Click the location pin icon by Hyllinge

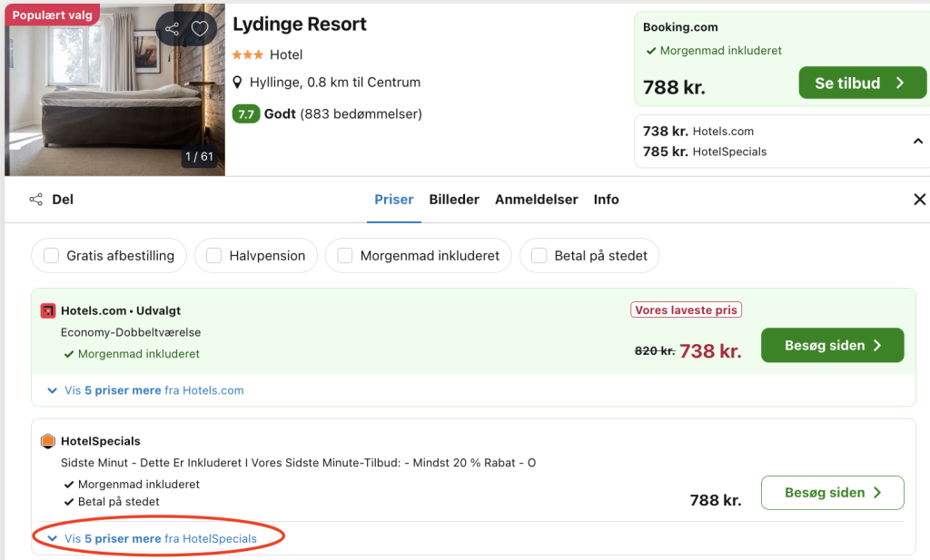coord(238,83)
